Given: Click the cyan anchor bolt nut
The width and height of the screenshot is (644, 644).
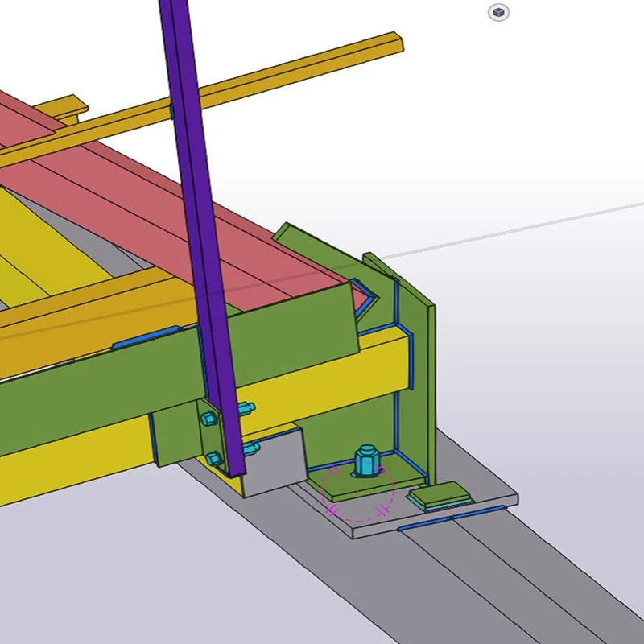Looking at the screenshot, I should (361, 462).
